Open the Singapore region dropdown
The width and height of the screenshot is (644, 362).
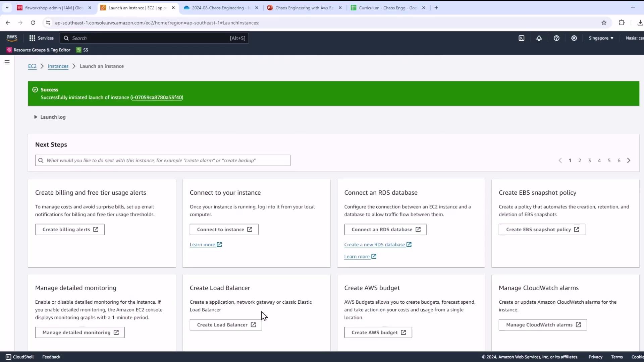601,38
